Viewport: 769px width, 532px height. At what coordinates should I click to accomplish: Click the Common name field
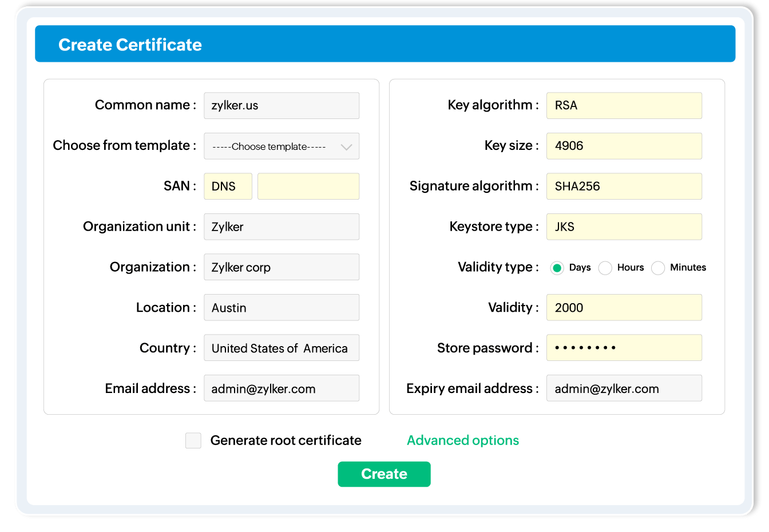tap(282, 106)
